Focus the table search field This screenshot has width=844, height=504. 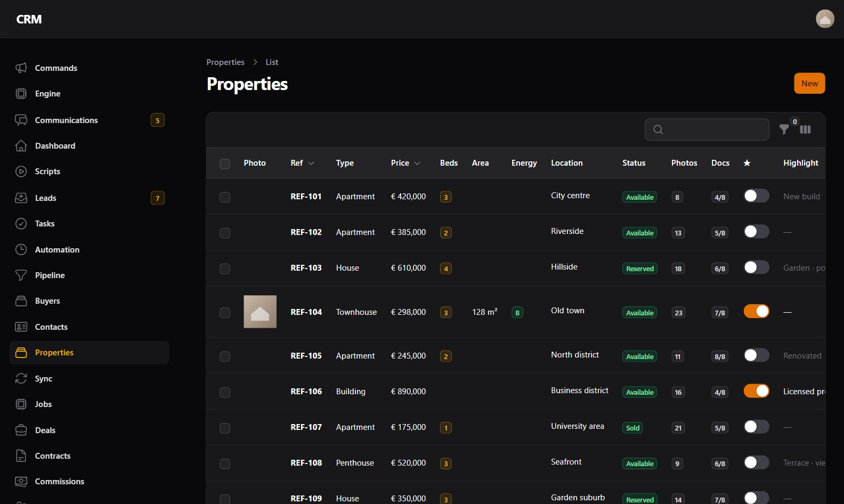coord(707,129)
